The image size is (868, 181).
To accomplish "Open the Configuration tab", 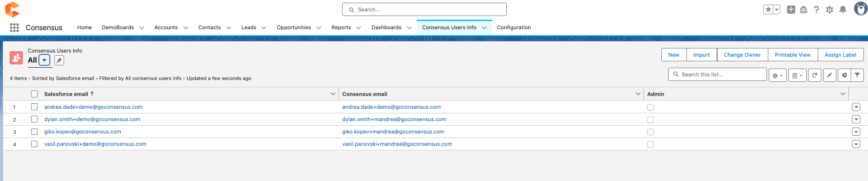I will (x=514, y=27).
